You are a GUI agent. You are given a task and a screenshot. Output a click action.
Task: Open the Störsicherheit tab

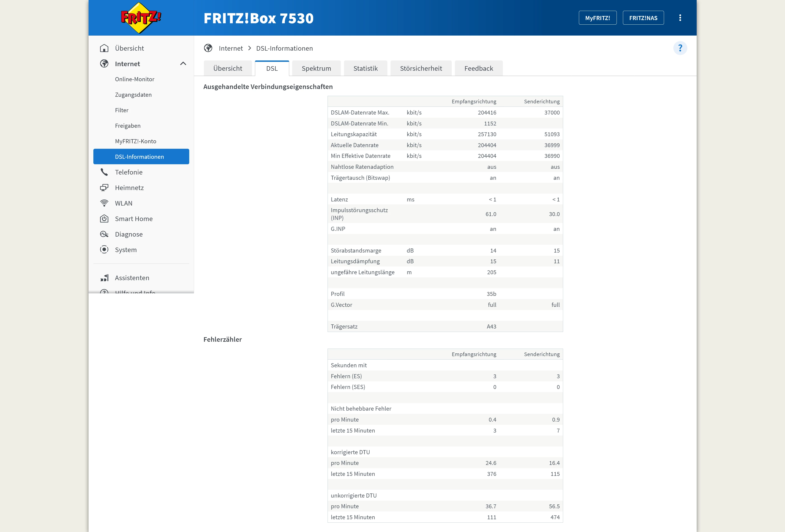(x=420, y=68)
